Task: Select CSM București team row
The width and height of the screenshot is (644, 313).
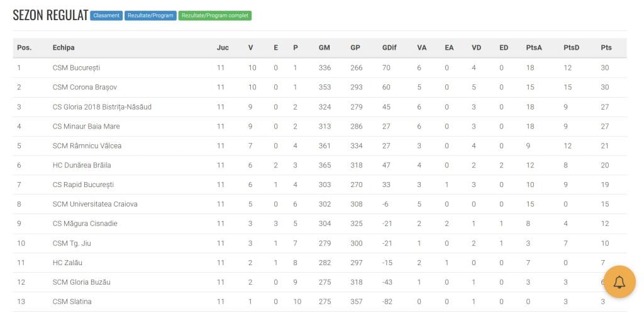Action: tap(319, 68)
